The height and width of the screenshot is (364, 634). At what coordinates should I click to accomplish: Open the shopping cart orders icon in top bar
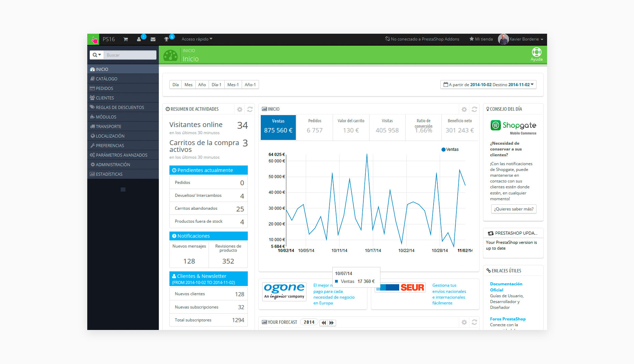125,39
